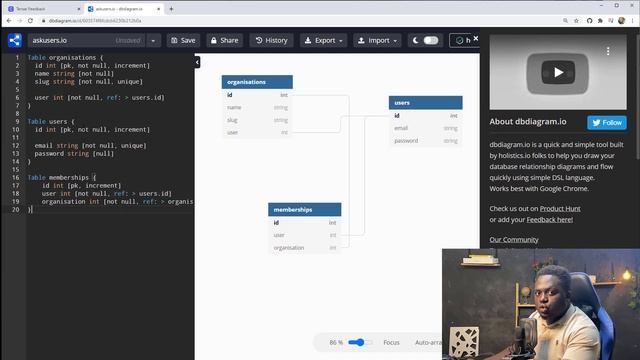Reload the page
This screenshot has width=640, height=360.
pos(31,20)
